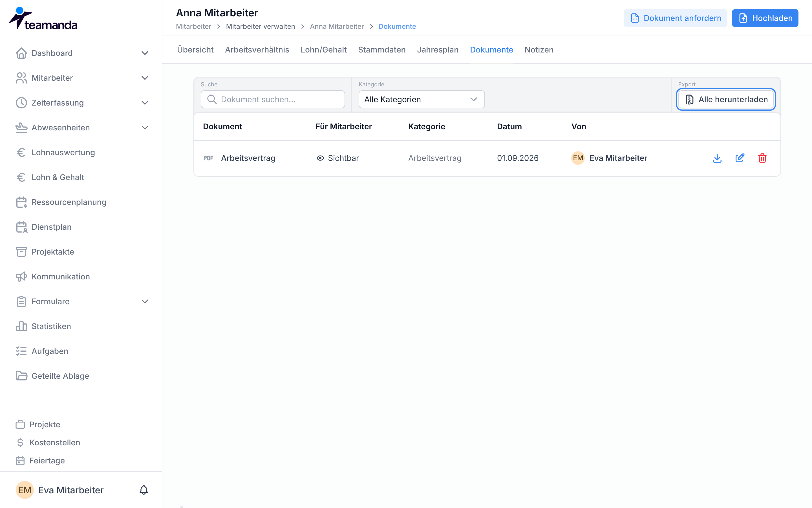Expand the Mitarbeiter menu chevron

[x=145, y=78]
